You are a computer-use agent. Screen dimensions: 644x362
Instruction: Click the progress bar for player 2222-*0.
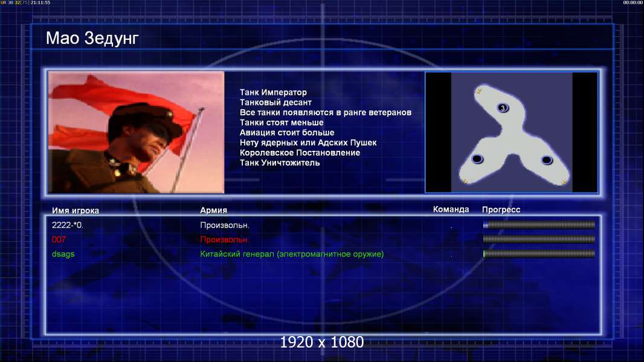[x=539, y=224]
